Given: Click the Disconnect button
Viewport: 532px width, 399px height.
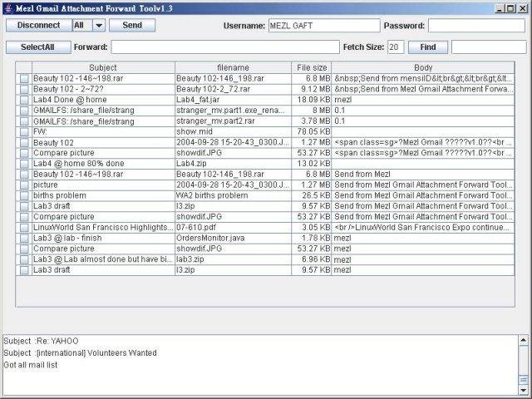Looking at the screenshot, I should coord(39,26).
